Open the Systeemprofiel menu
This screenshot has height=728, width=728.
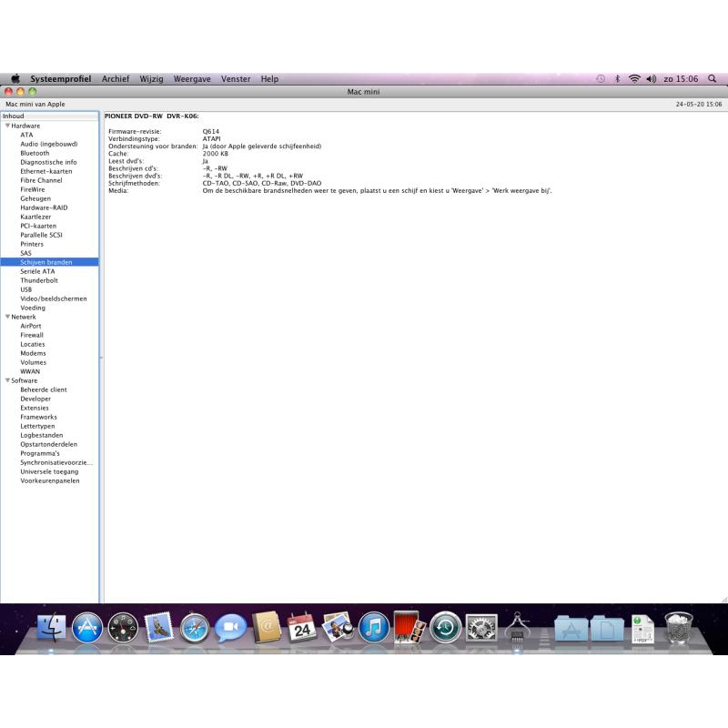(61, 79)
